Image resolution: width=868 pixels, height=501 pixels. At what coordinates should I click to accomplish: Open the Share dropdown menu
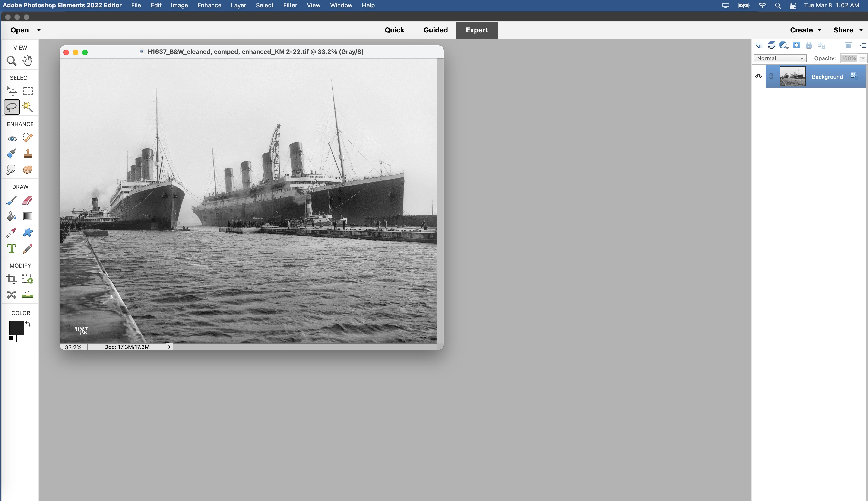point(848,30)
